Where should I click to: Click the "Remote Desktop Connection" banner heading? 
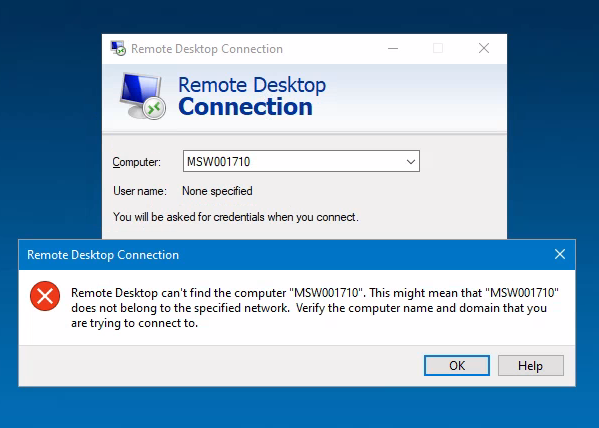pyautogui.click(x=252, y=96)
